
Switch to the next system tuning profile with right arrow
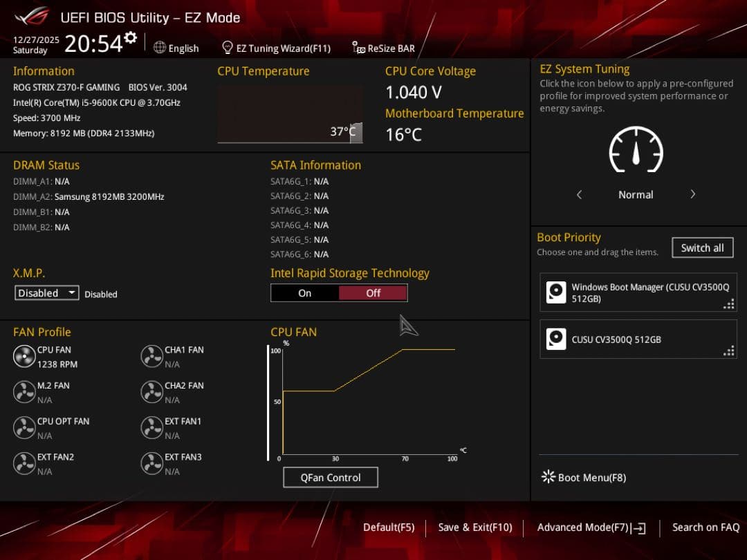692,195
